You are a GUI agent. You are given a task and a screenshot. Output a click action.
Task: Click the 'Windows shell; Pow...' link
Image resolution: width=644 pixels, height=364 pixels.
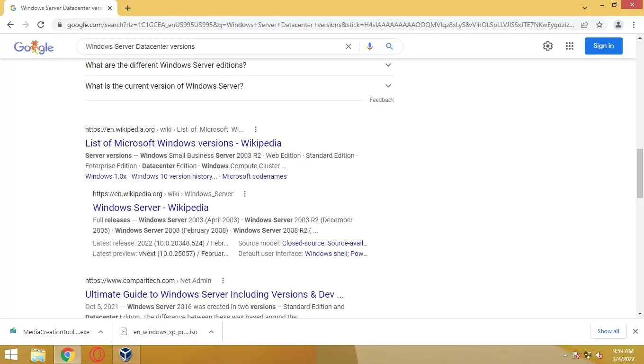tap(336, 254)
